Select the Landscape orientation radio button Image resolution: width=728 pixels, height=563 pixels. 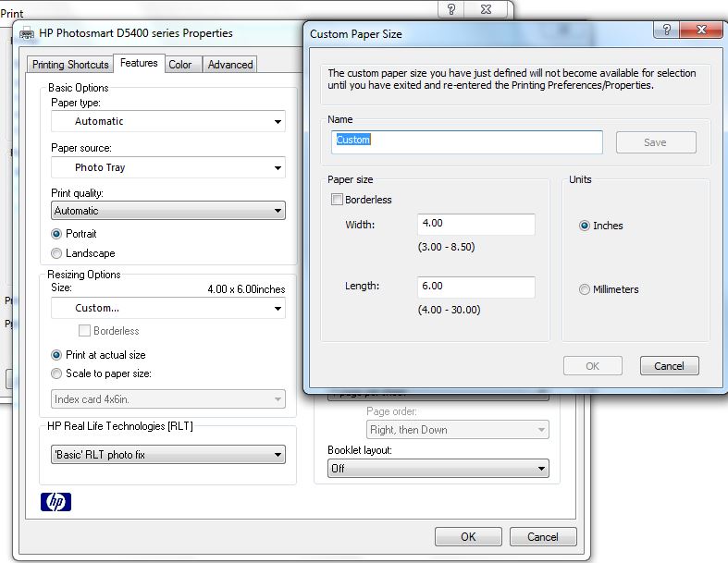tap(56, 253)
